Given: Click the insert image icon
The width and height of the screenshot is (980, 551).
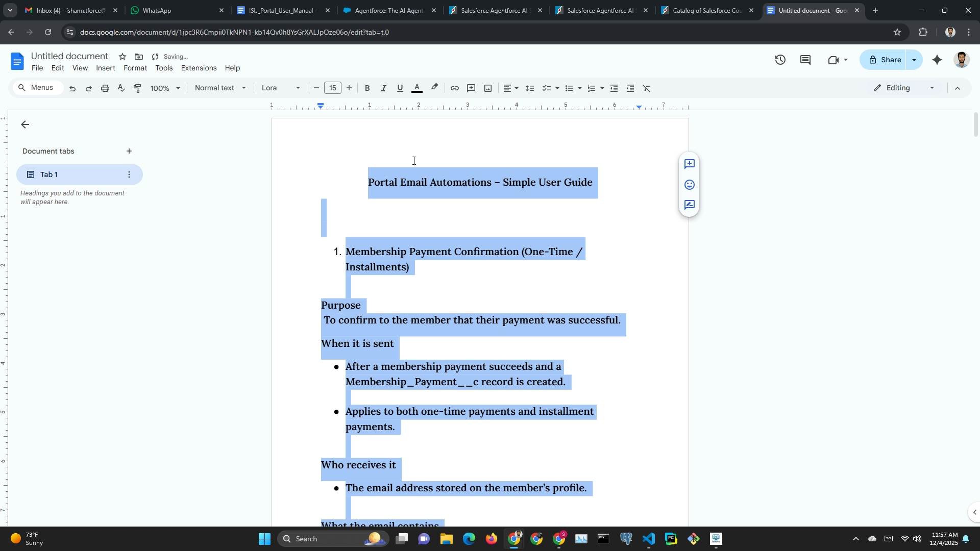Looking at the screenshot, I should coord(488,88).
